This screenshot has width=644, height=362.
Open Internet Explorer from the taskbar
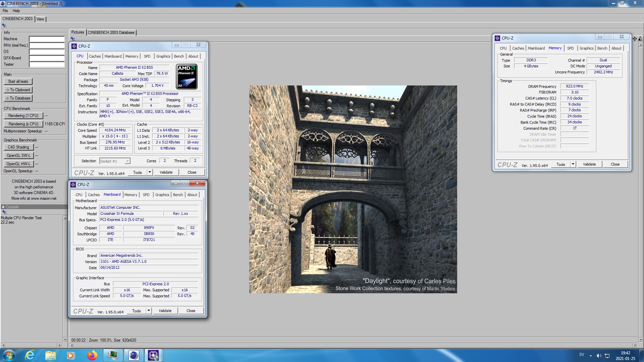click(30, 355)
